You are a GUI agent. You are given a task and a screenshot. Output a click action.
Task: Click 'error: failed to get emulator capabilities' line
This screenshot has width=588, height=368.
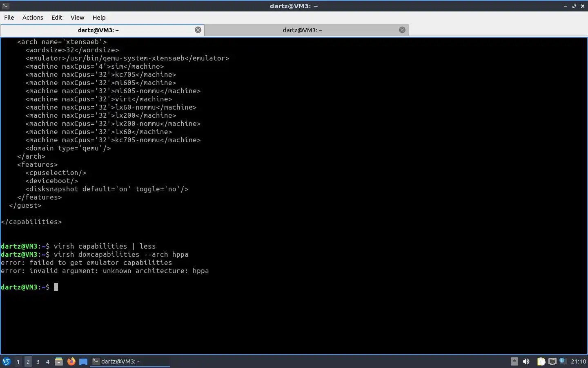tap(87, 263)
